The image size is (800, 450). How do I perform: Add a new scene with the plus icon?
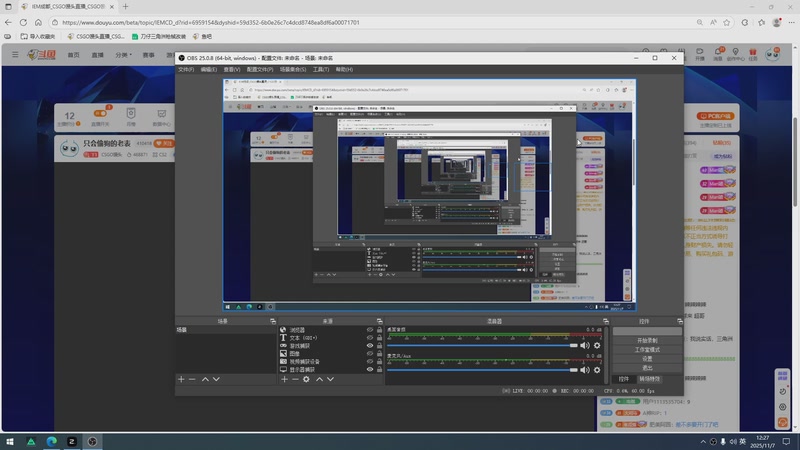[181, 379]
